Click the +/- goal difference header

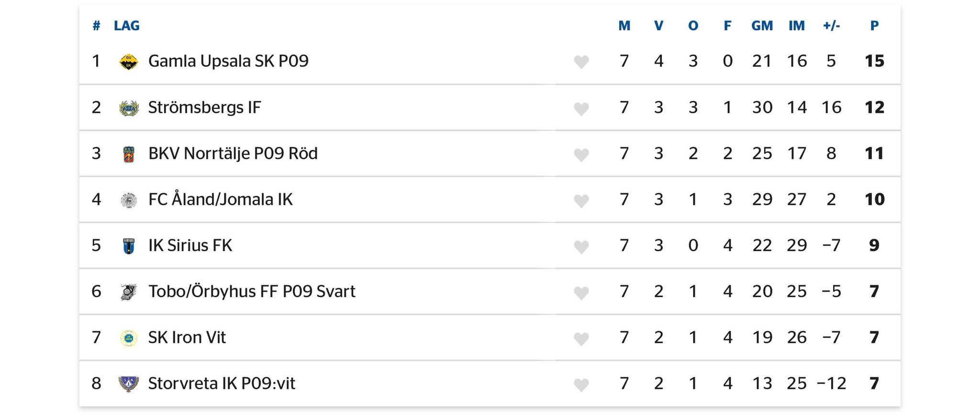831,26
